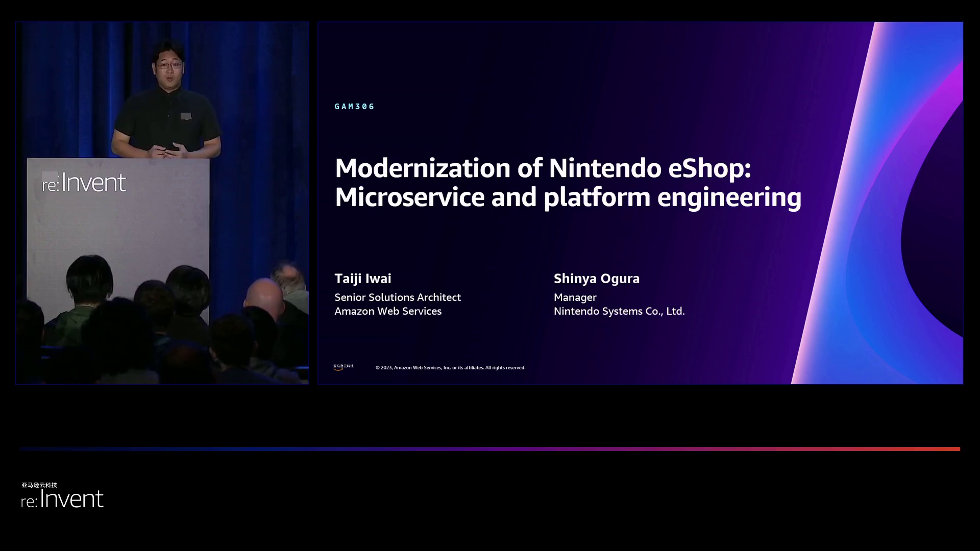Select the GAM306 session code
The width and height of the screenshot is (980, 551).
coord(355,107)
